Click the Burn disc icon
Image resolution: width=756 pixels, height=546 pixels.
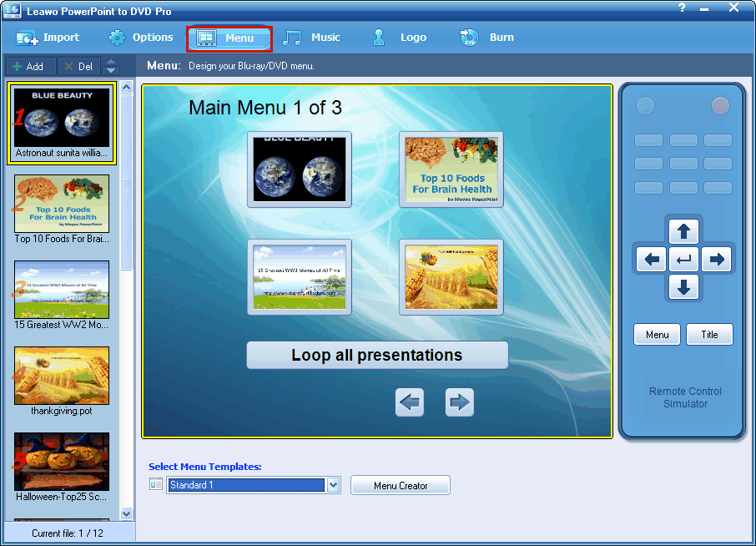pos(468,37)
